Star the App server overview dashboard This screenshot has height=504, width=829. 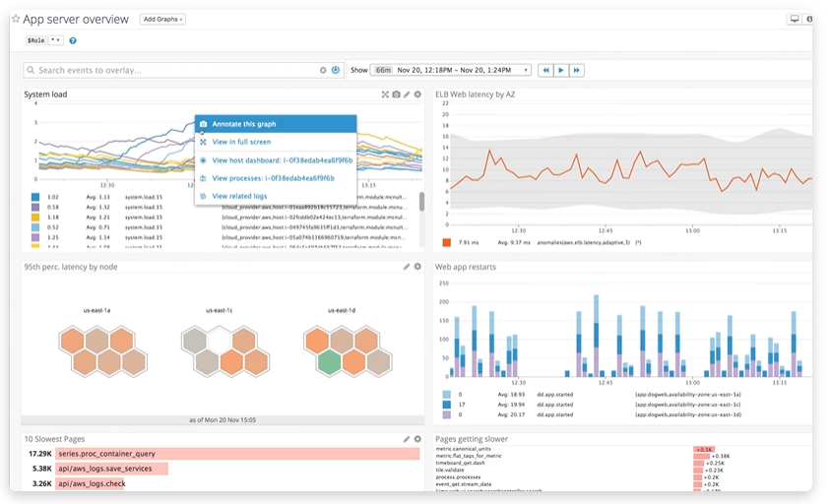(x=15, y=20)
